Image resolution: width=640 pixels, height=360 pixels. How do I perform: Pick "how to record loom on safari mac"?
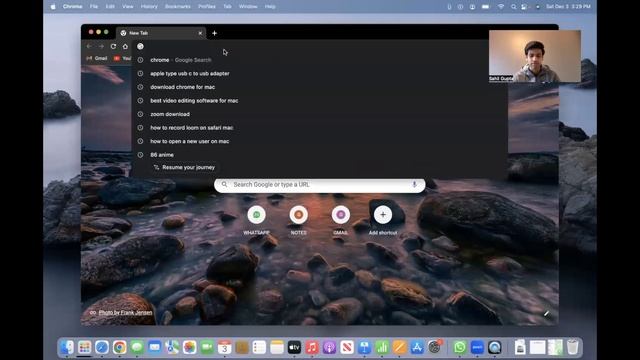click(319, 128)
